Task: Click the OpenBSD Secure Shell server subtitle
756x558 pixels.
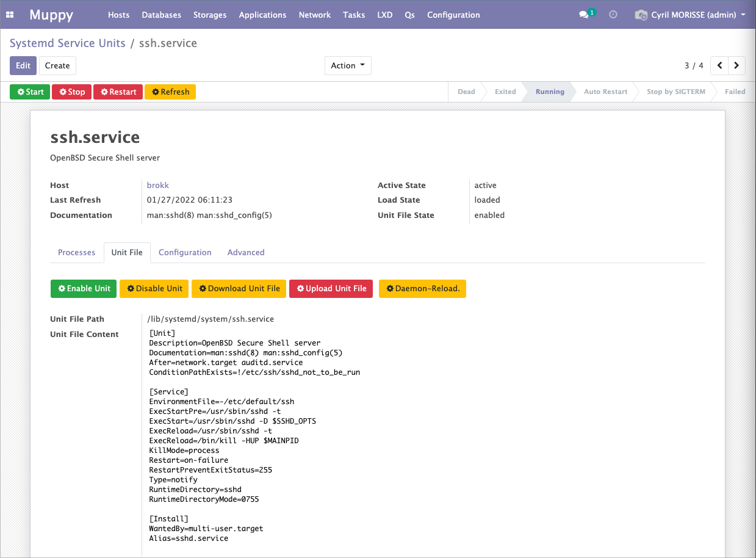Action: 105,158
